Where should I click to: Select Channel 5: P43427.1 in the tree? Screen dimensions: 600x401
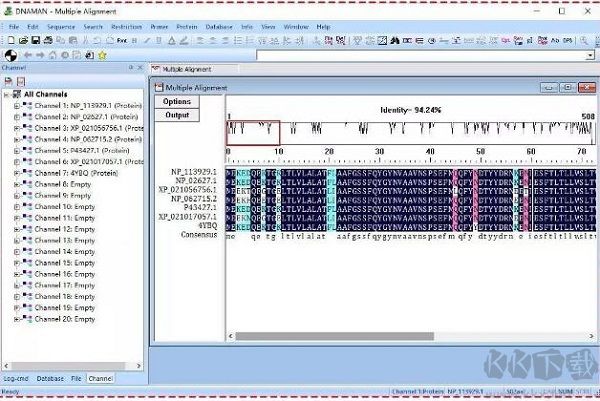tap(78, 150)
